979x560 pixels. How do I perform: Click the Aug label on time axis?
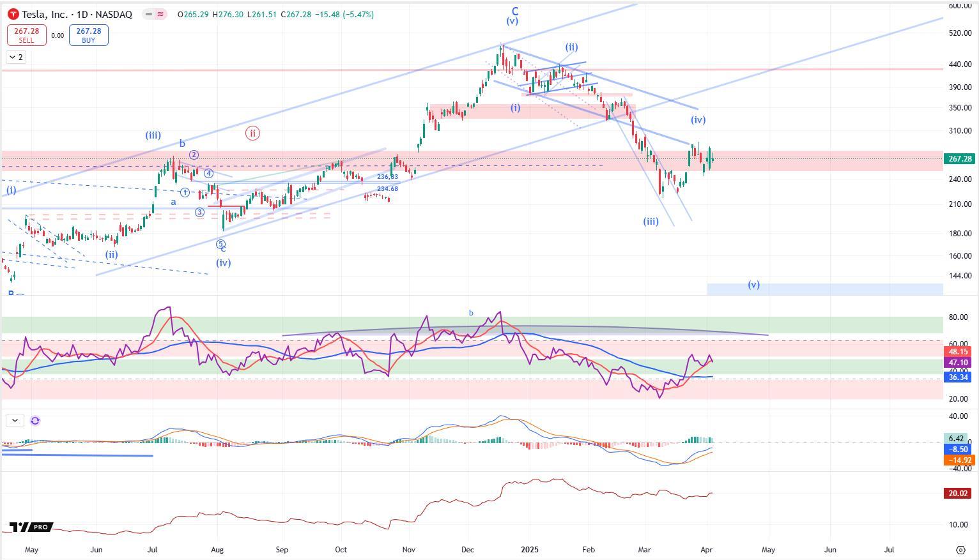217,550
